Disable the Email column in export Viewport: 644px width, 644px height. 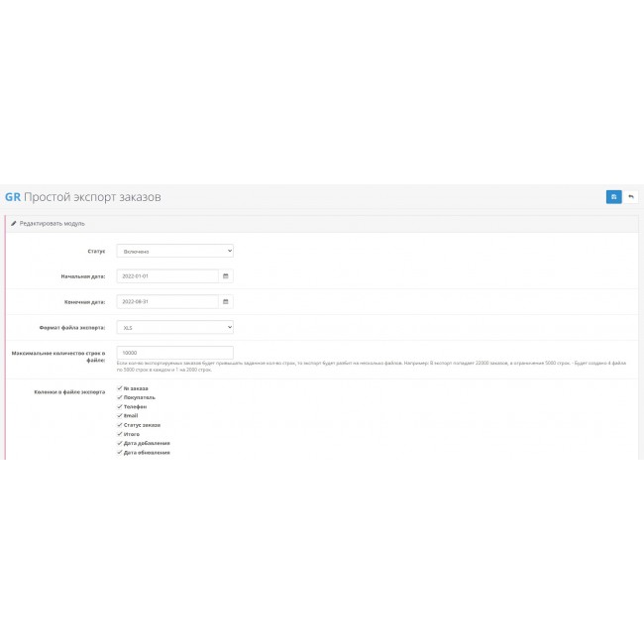(x=119, y=415)
